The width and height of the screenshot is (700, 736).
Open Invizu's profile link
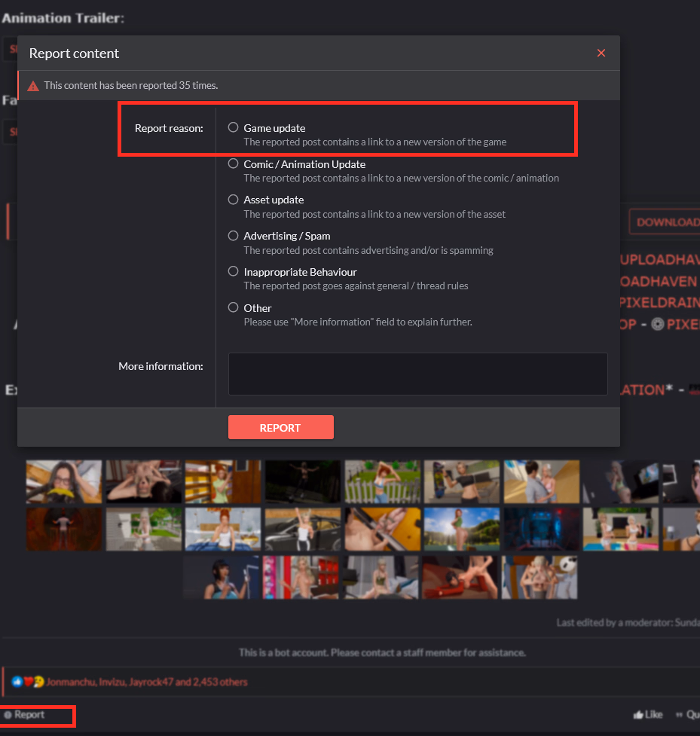112,682
